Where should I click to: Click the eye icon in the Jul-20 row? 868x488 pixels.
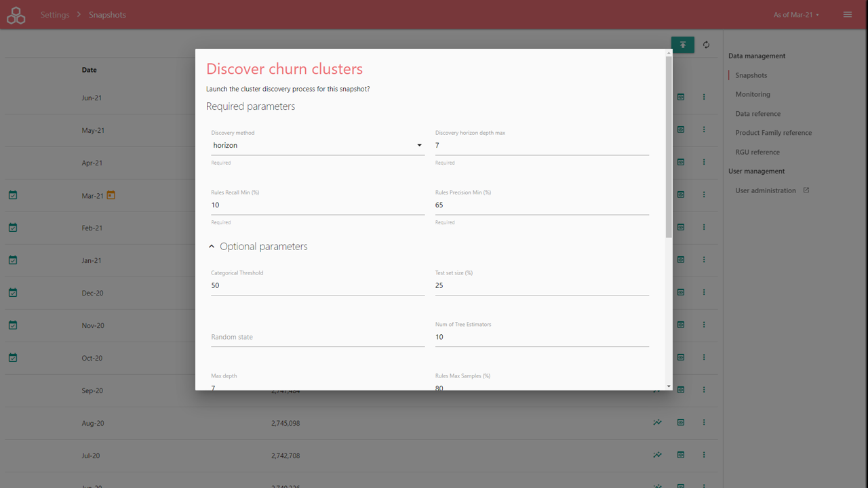[x=681, y=455]
